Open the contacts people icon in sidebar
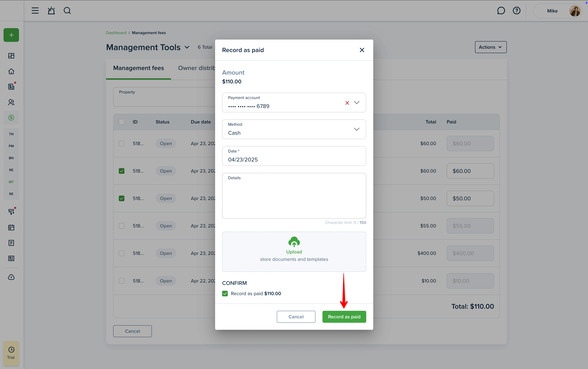Screen dimensions: 588x369 tap(11, 102)
